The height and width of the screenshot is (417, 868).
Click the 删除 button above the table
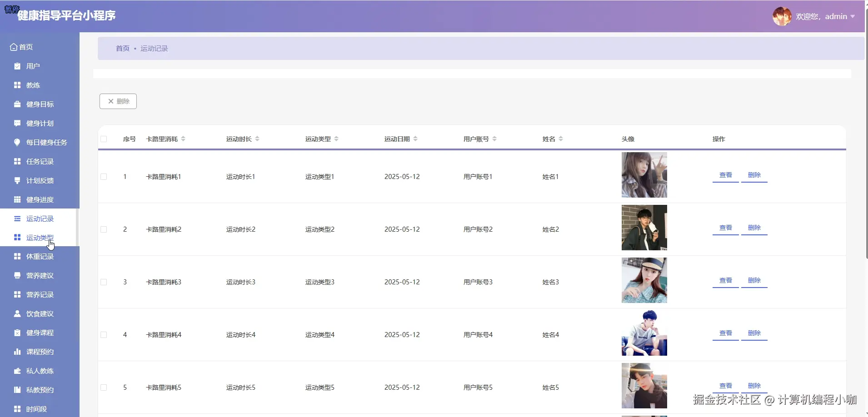click(118, 101)
